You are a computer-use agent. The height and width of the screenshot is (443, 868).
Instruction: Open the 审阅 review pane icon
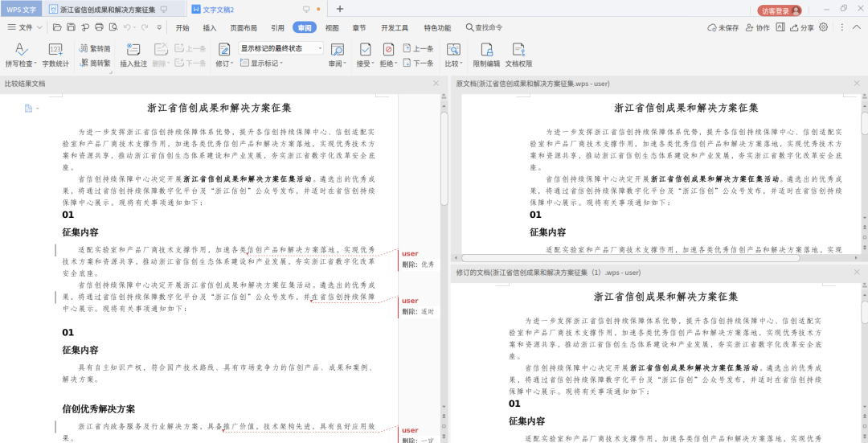click(x=337, y=50)
